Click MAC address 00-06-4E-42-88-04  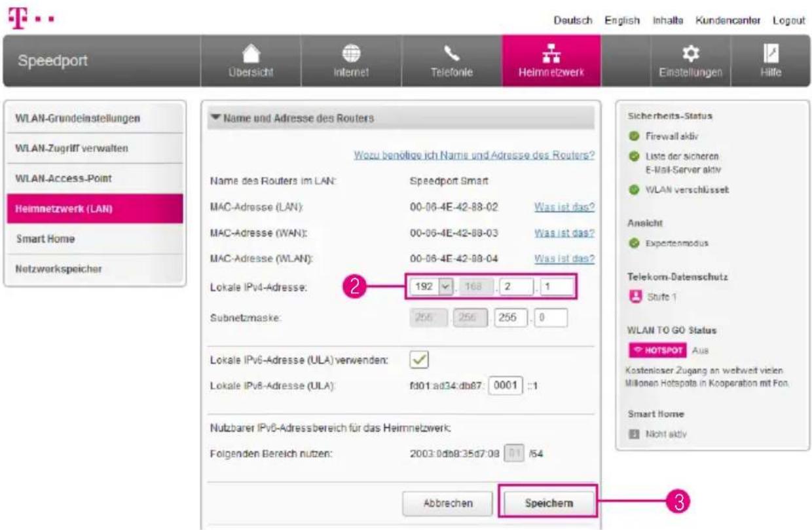click(454, 259)
